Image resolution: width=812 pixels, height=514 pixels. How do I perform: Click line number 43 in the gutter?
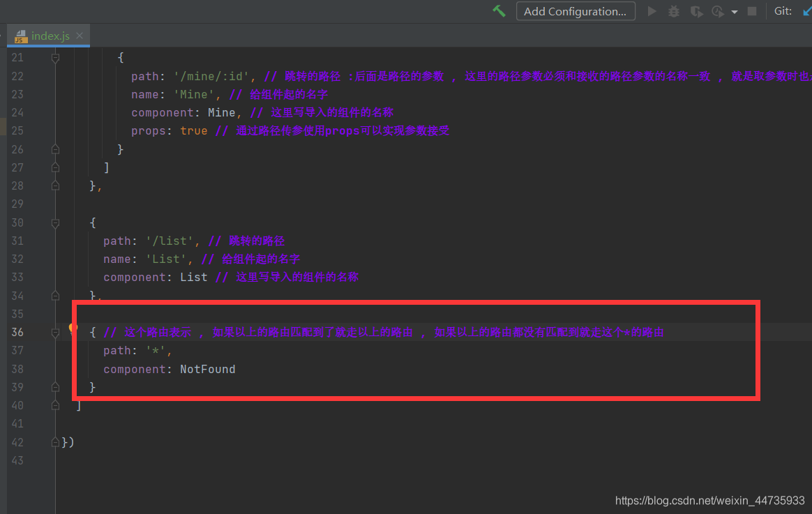click(x=17, y=461)
